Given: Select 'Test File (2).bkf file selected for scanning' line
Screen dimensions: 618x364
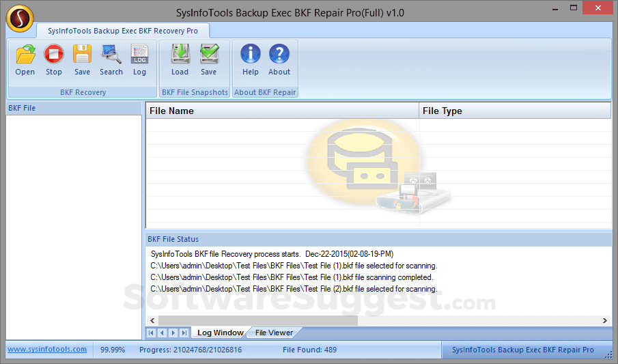Looking at the screenshot, I should point(294,289).
